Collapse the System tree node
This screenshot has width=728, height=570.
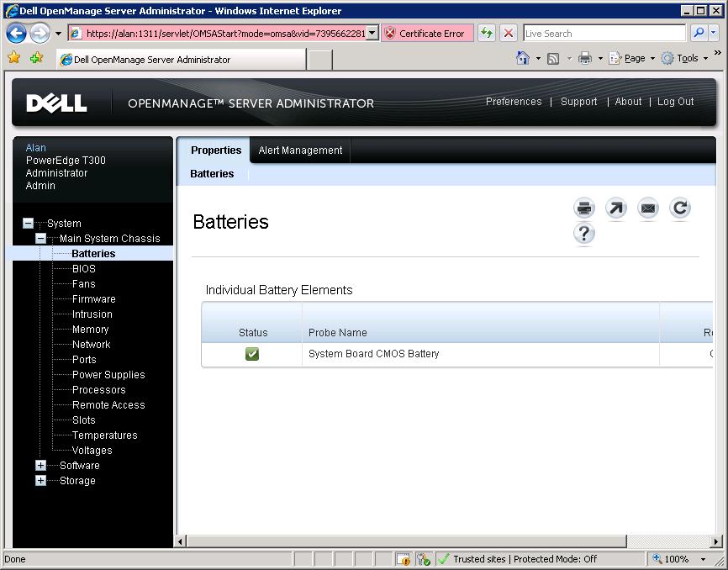pyautogui.click(x=29, y=224)
